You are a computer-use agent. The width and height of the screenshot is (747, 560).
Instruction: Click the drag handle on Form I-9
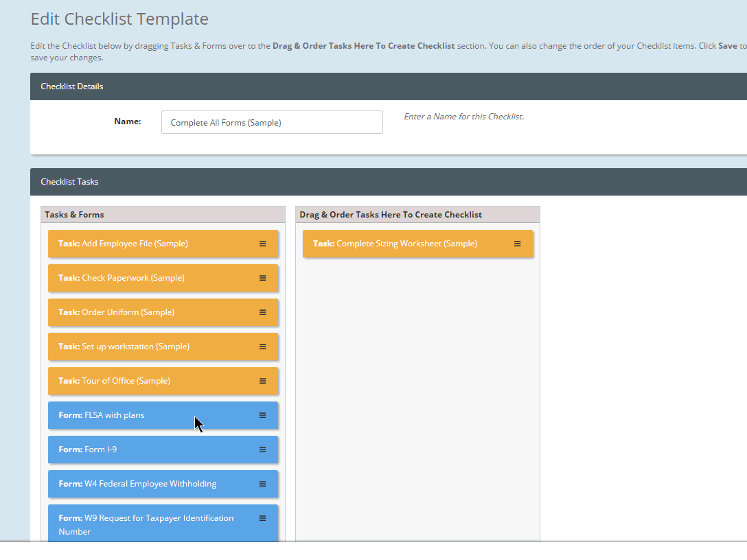262,450
